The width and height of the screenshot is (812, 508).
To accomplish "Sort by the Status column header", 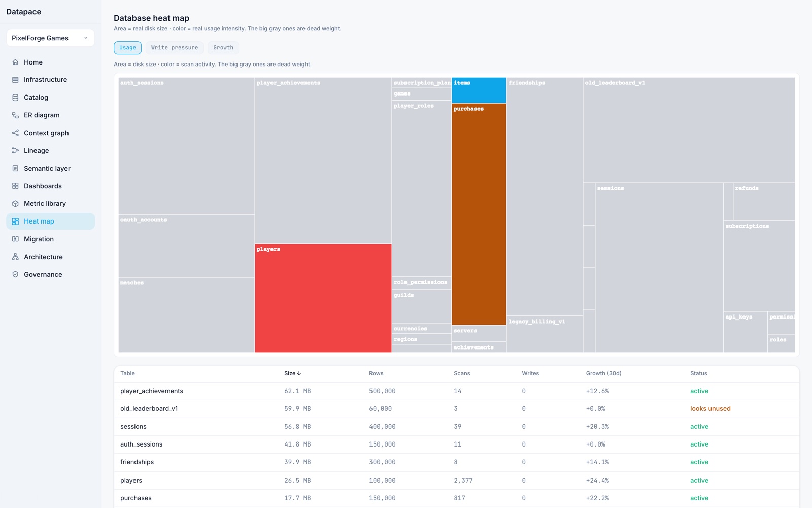I will 698,373.
